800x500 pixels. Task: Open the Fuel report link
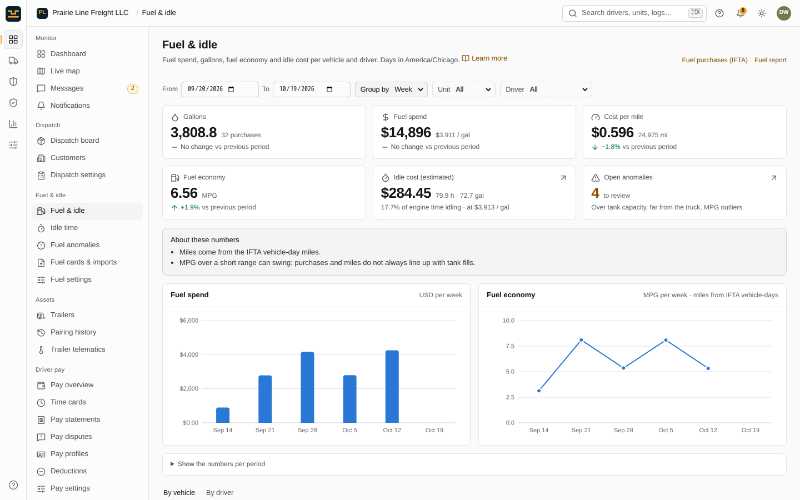coord(770,60)
